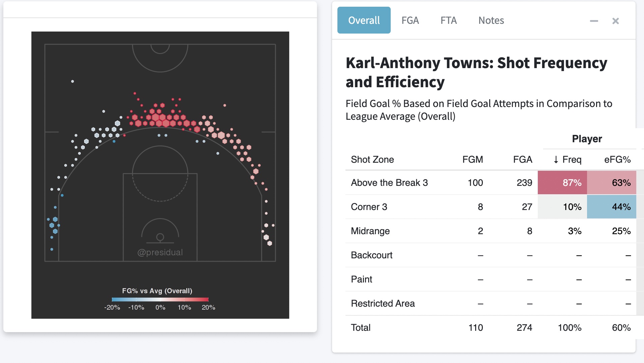Sort table by FGM column

472,159
